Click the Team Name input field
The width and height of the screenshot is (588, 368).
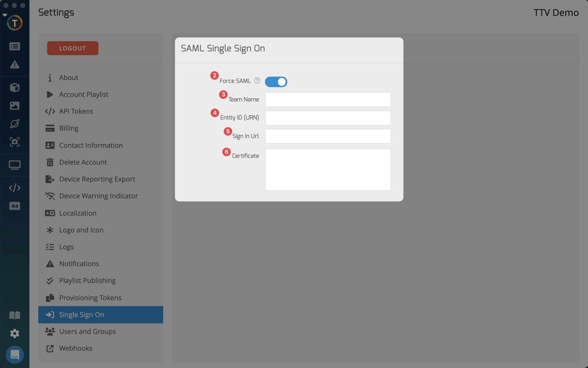coord(328,100)
